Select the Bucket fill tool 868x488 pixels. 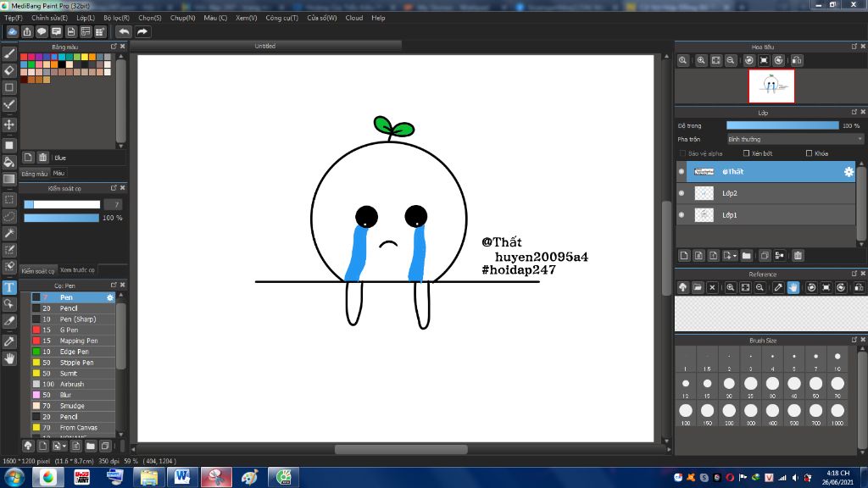pyautogui.click(x=9, y=162)
